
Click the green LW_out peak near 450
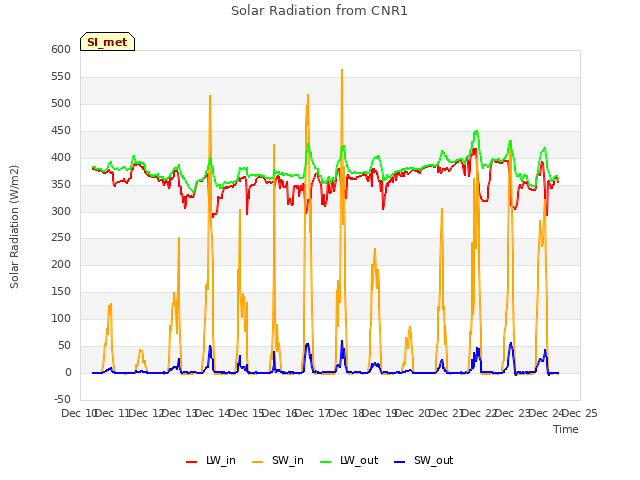[476, 131]
